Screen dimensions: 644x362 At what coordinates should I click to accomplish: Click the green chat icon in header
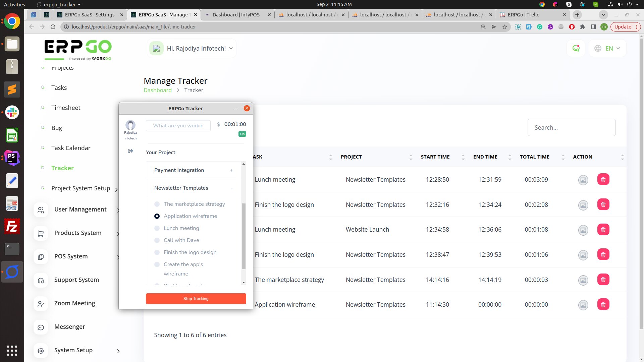(576, 48)
